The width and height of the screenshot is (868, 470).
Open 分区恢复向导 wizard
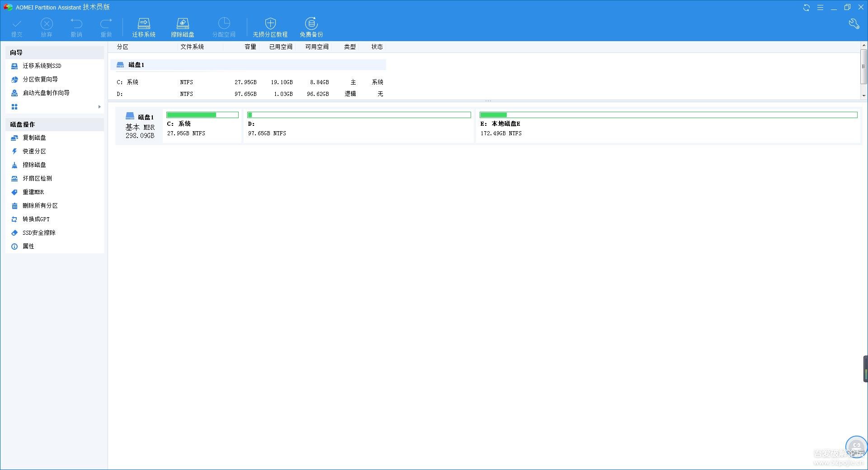click(x=40, y=79)
